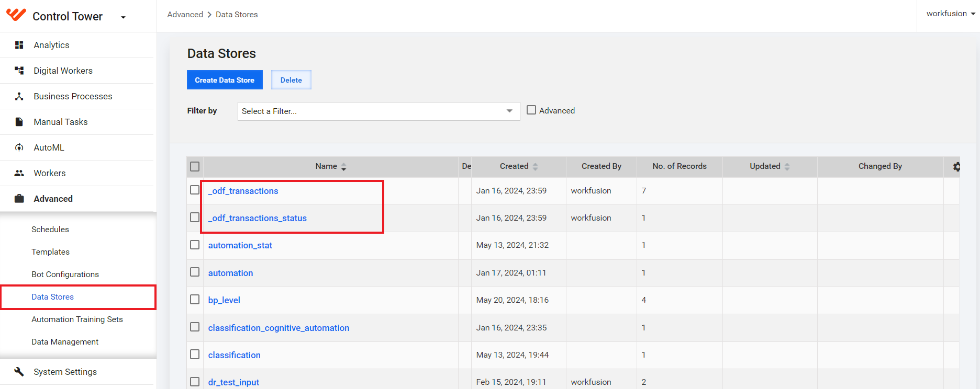The width and height of the screenshot is (980, 389).
Task: Go to Data Management submenu item
Action: click(x=65, y=342)
